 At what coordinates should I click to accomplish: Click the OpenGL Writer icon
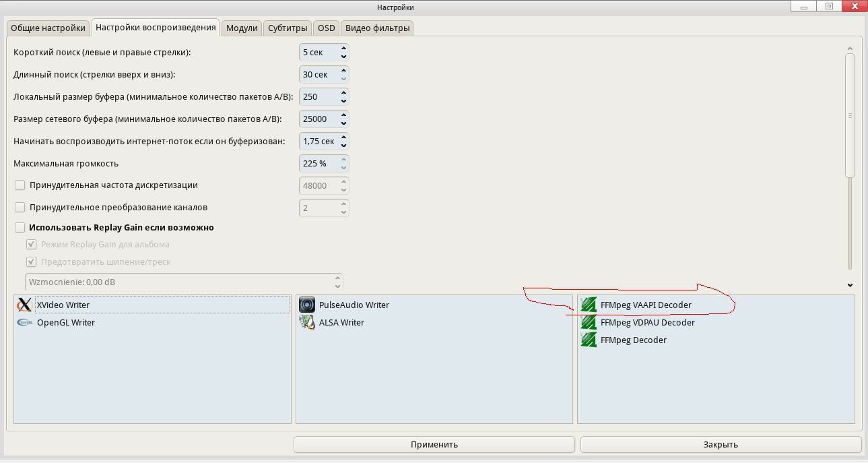24,322
